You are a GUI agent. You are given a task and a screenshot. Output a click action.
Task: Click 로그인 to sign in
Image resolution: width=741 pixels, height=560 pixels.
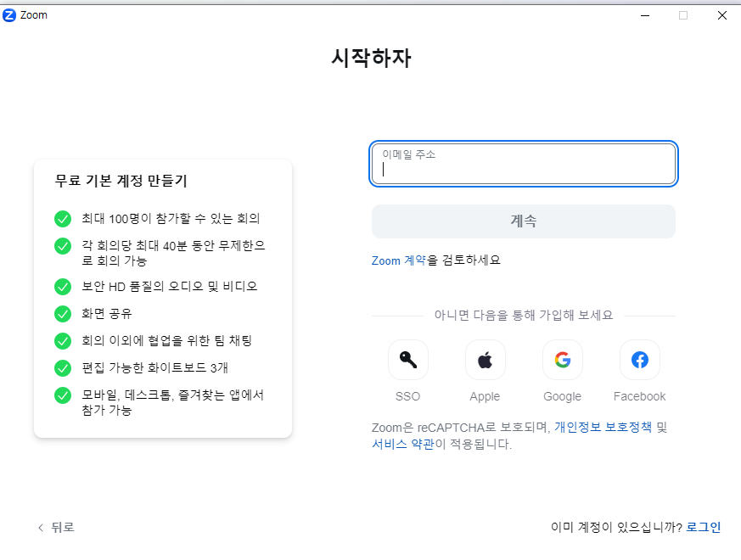(x=703, y=527)
